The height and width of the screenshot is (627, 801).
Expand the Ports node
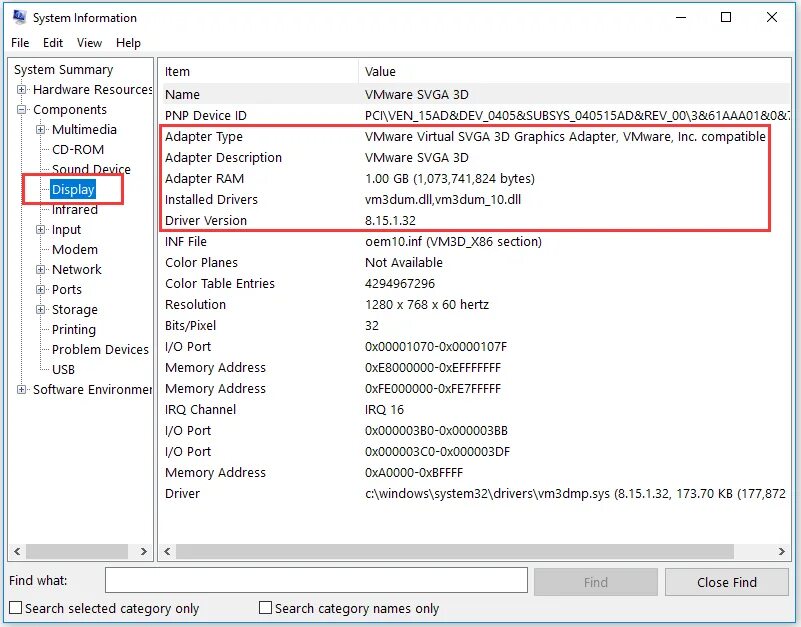coord(40,289)
